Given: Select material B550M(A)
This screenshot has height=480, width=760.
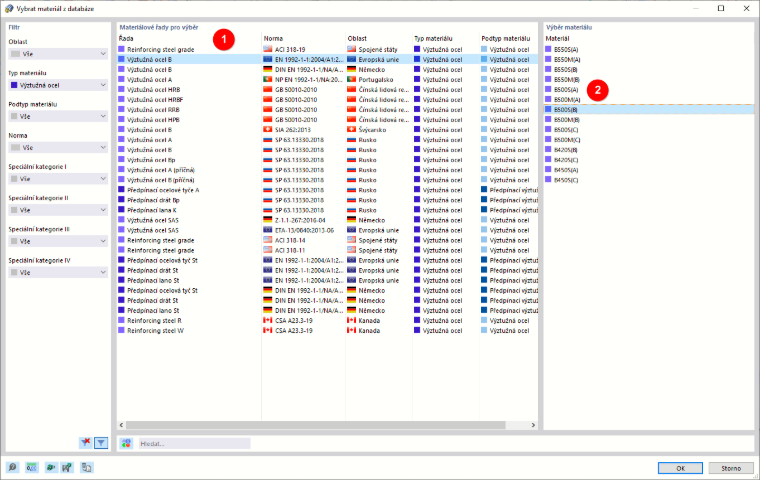Looking at the screenshot, I should 567,59.
